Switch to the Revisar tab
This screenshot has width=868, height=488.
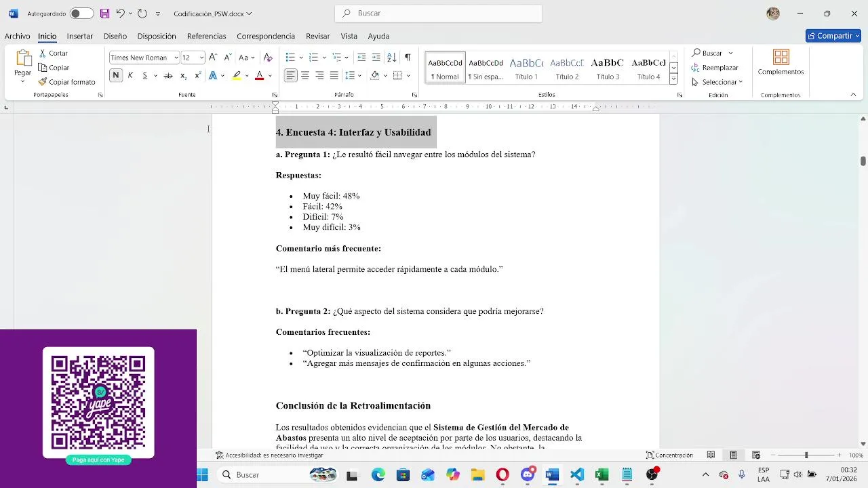318,36
